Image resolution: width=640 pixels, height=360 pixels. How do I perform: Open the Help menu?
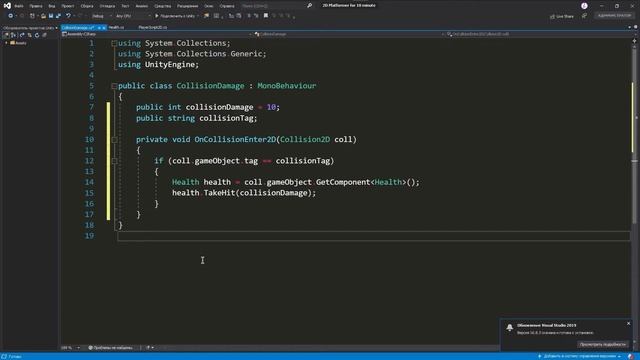pyautogui.click(x=227, y=6)
